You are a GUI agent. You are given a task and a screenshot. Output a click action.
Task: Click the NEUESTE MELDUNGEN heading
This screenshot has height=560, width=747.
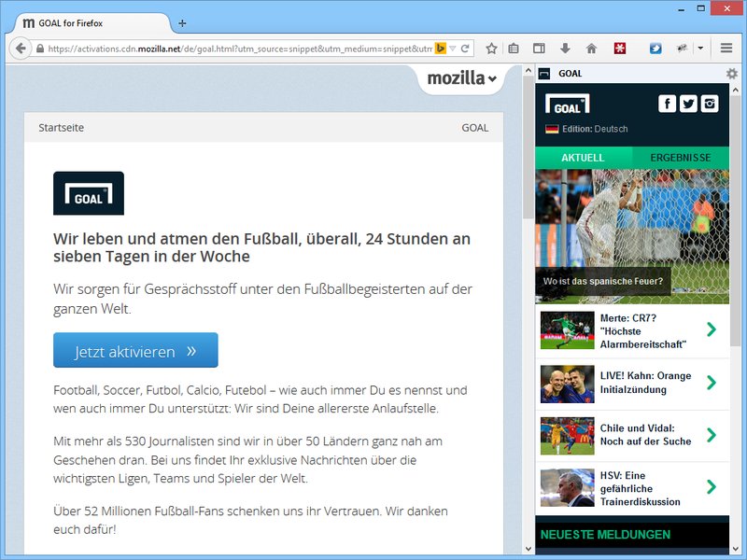(605, 535)
